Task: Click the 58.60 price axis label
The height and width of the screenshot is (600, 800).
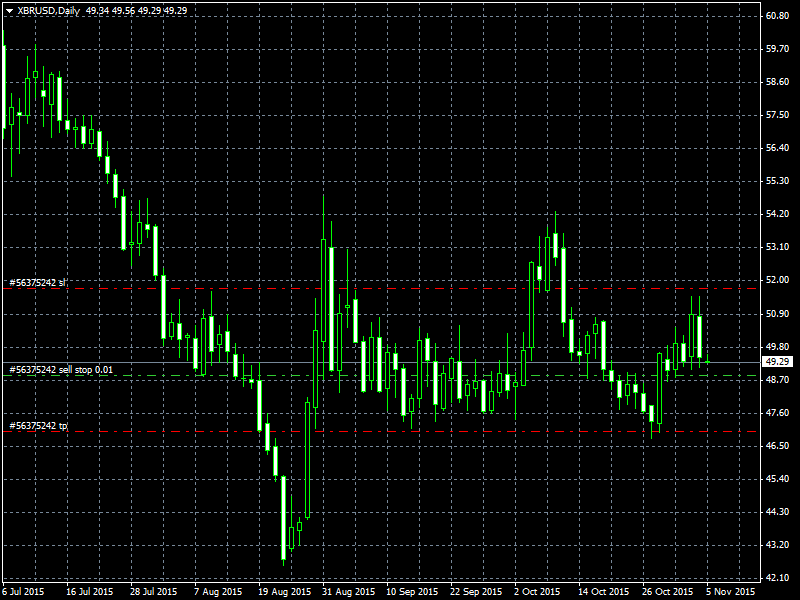Action: [778, 82]
